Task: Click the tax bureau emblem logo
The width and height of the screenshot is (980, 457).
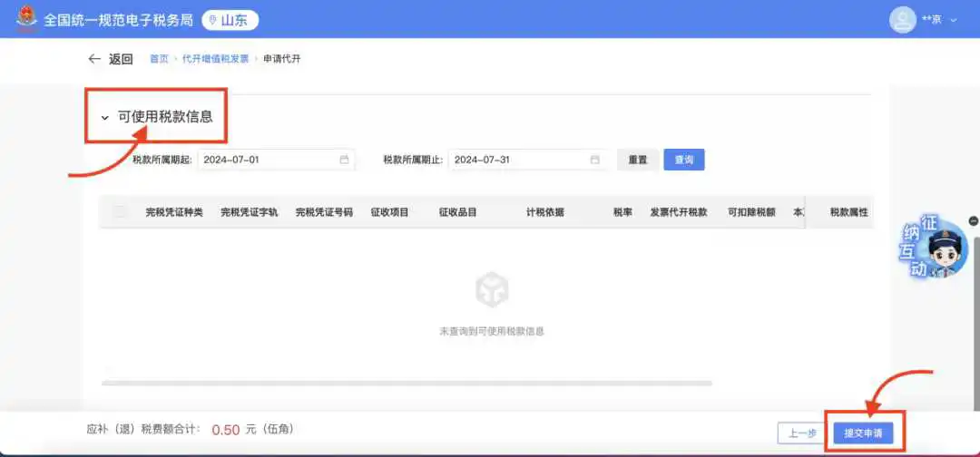Action: tap(26, 19)
